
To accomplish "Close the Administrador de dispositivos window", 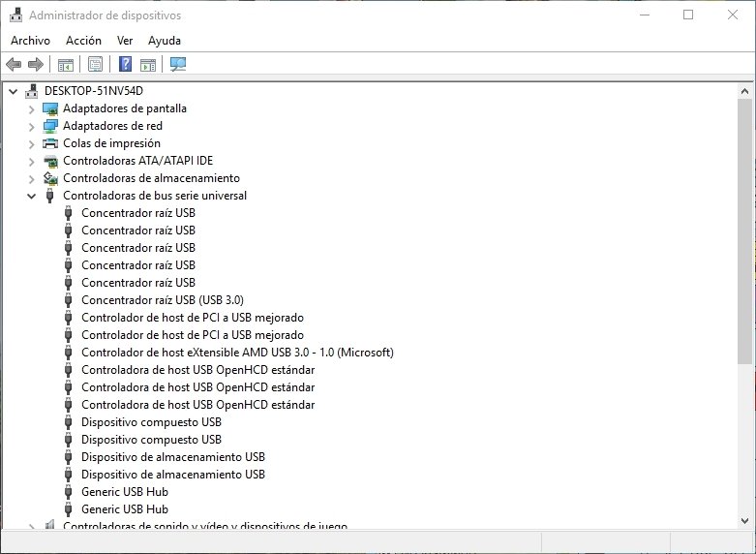I will tap(733, 15).
